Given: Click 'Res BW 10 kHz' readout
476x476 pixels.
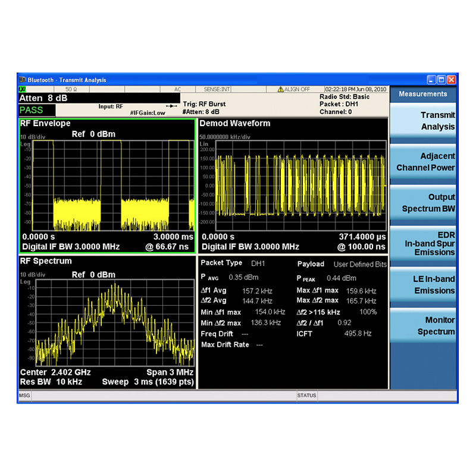Looking at the screenshot, I should 51,381.
